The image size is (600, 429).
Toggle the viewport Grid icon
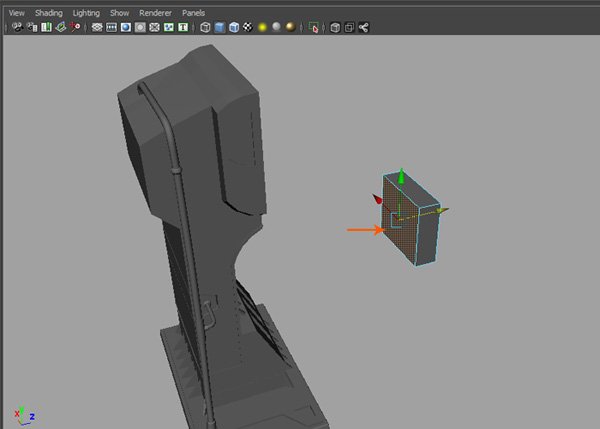(97, 27)
